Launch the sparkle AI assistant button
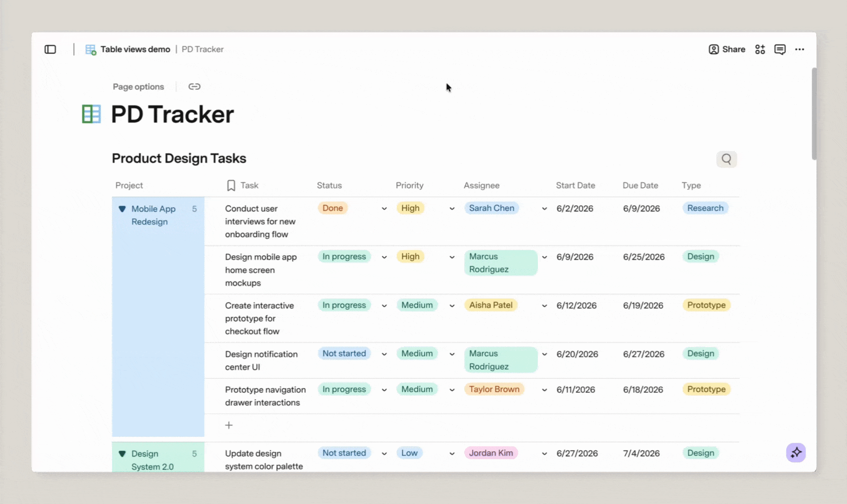The width and height of the screenshot is (847, 504). pyautogui.click(x=796, y=453)
